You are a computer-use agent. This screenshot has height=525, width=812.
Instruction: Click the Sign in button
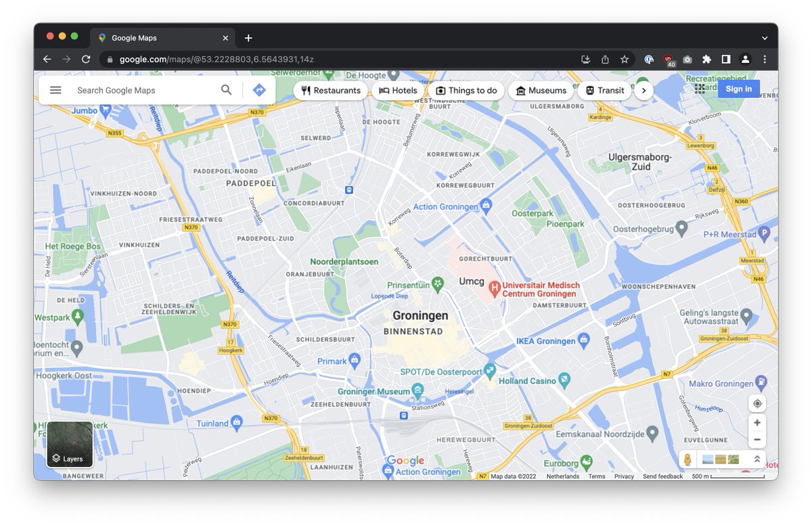(x=738, y=89)
